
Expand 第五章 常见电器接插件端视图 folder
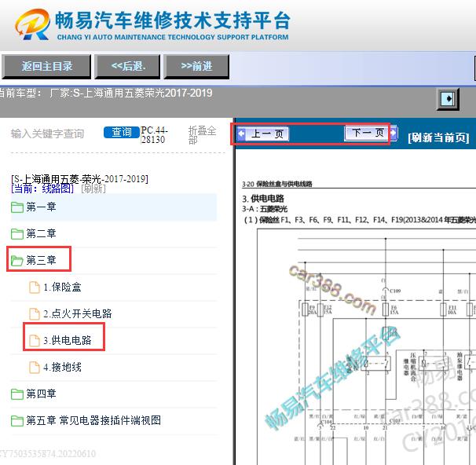click(x=93, y=420)
